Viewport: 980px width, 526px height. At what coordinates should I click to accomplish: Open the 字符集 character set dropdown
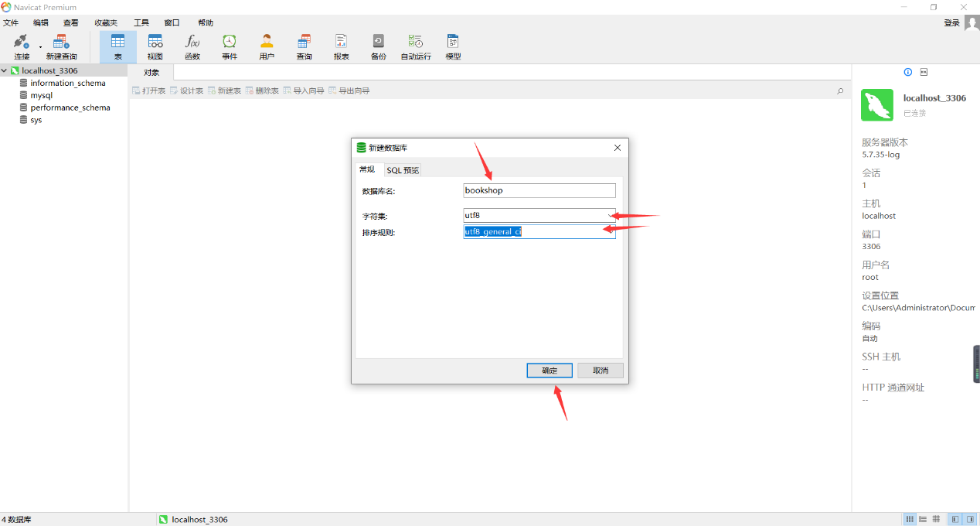tap(610, 215)
